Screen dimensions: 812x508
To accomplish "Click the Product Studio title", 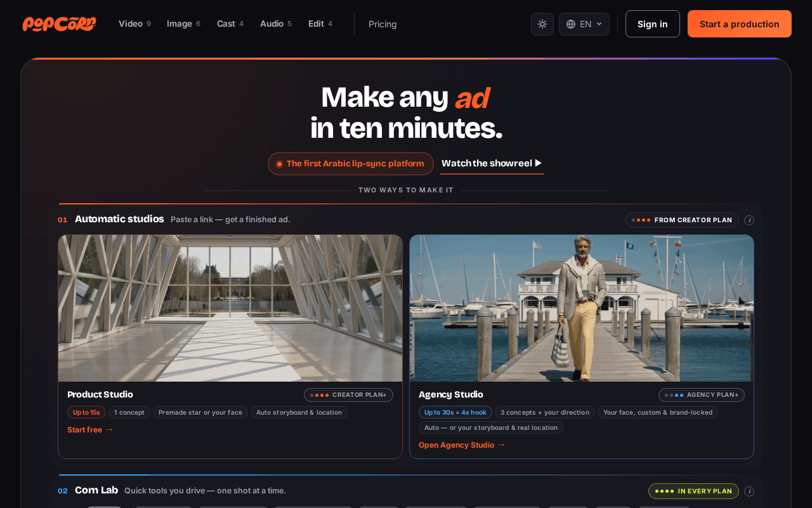I will (x=100, y=394).
